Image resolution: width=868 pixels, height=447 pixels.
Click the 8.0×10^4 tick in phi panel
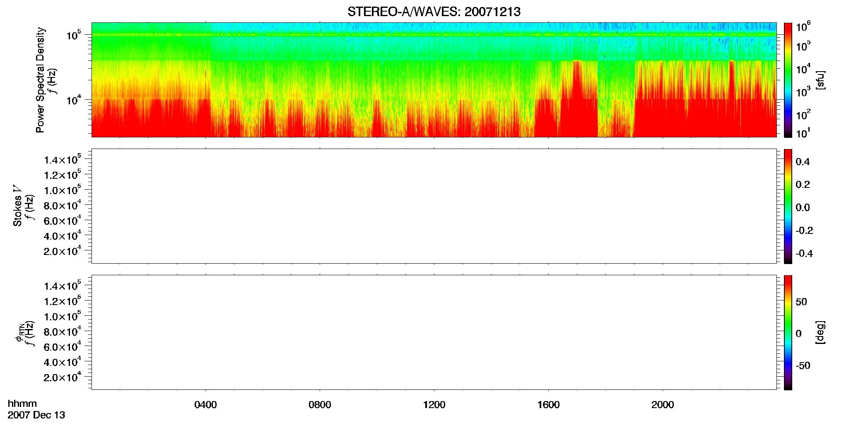[63, 332]
